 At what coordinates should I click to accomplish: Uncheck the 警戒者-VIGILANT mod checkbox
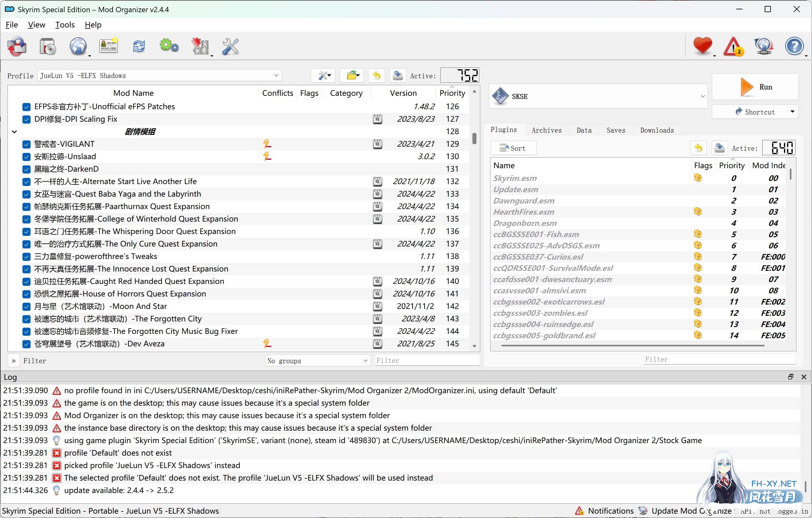click(26, 144)
